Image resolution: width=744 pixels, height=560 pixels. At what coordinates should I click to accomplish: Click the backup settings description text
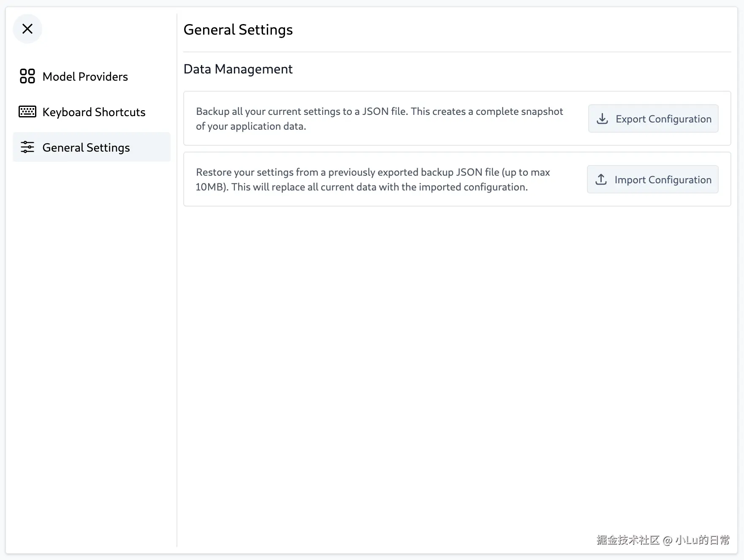pyautogui.click(x=379, y=119)
